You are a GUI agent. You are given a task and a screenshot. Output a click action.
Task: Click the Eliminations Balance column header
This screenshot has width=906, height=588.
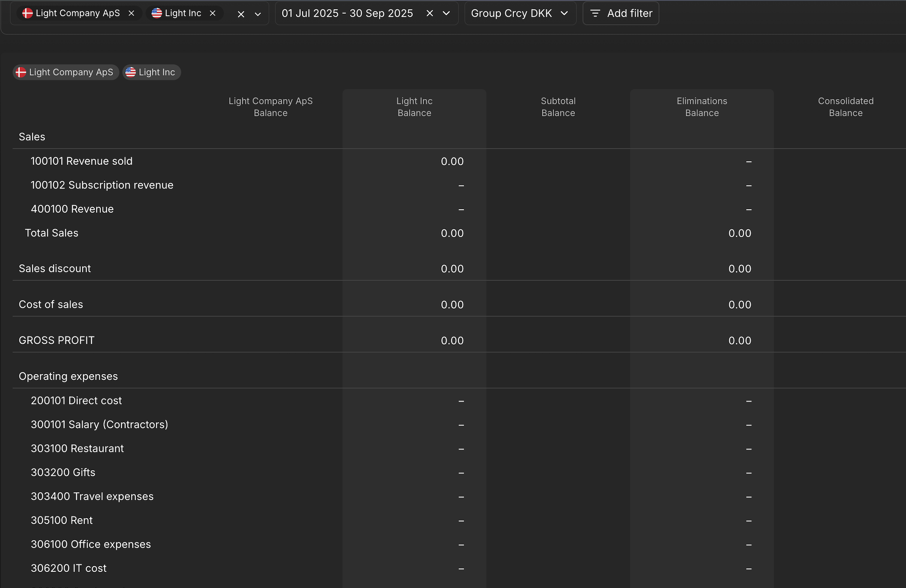point(702,107)
